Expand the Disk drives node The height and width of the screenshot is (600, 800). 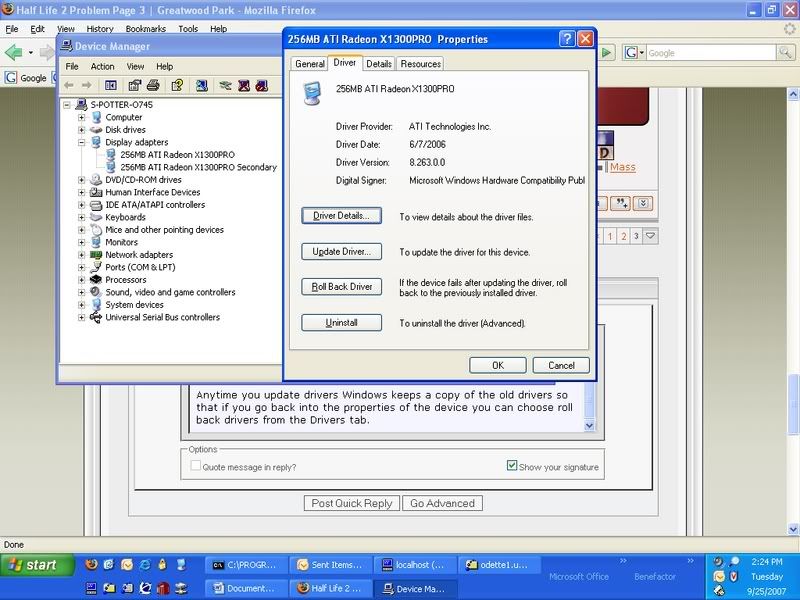pyautogui.click(x=81, y=130)
